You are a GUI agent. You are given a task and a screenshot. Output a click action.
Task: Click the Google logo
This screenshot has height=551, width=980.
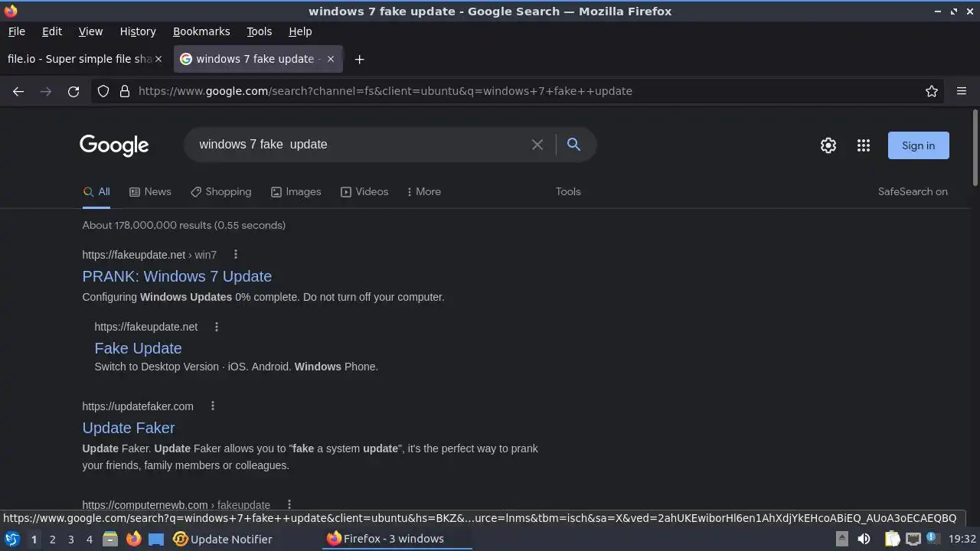coord(114,145)
